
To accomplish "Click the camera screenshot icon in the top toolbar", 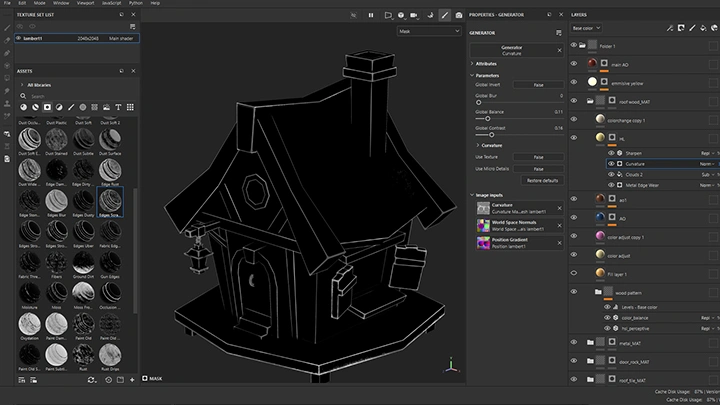I will (x=459, y=15).
